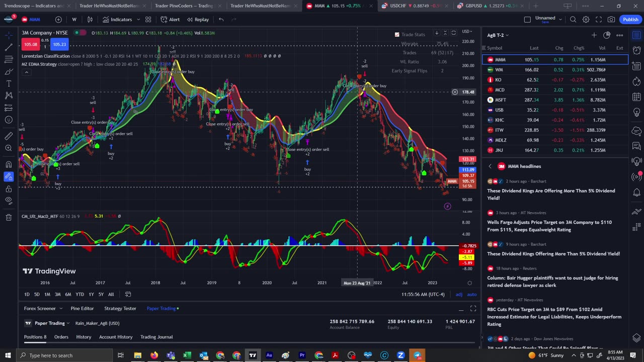
Task: Click the Publish button
Action: (x=630, y=20)
